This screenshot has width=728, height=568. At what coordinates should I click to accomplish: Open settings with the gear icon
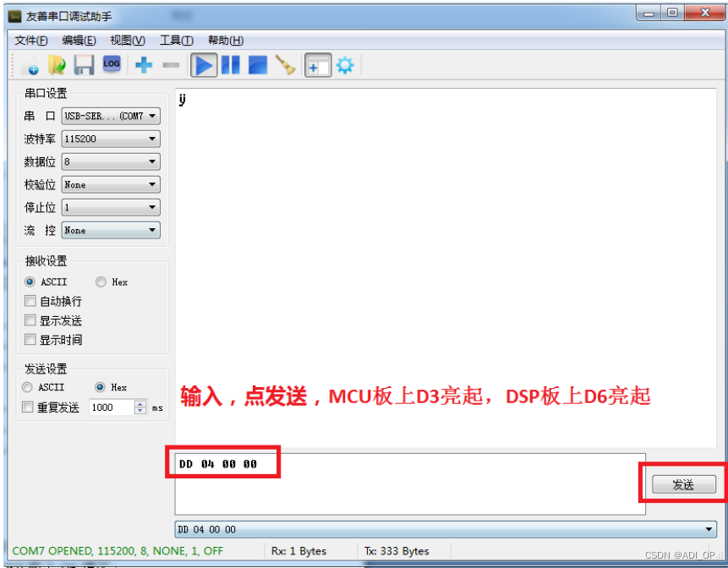(345, 65)
